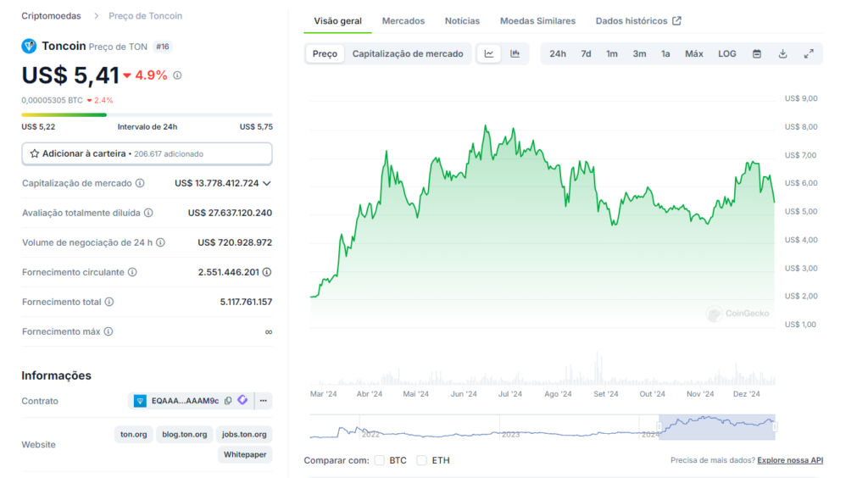This screenshot has width=868, height=478.
Task: Select the 1m time range
Action: 612,53
